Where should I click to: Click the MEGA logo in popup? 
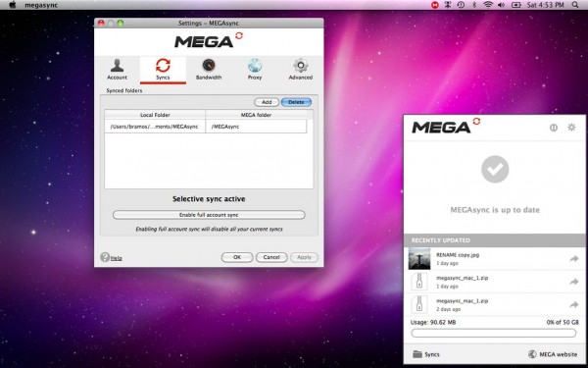coord(446,127)
